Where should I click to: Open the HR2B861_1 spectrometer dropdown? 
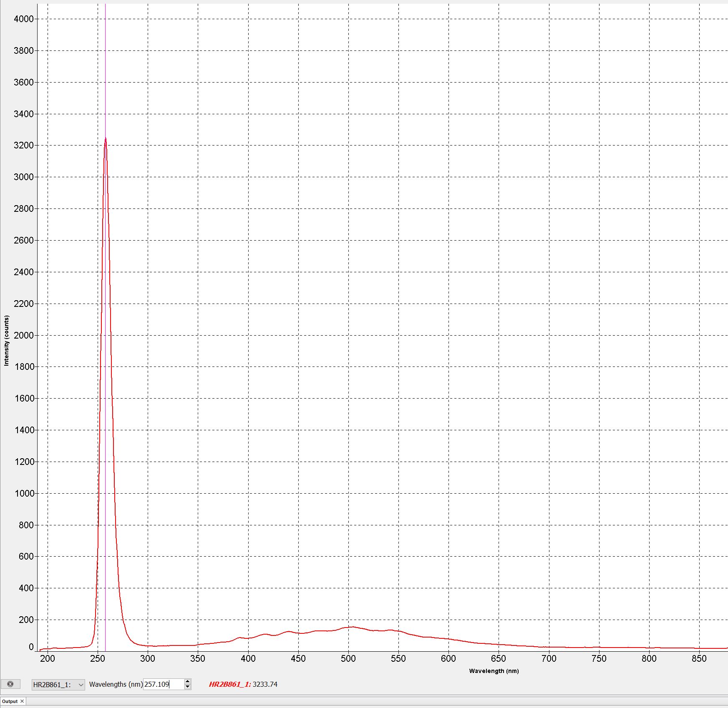click(58, 685)
